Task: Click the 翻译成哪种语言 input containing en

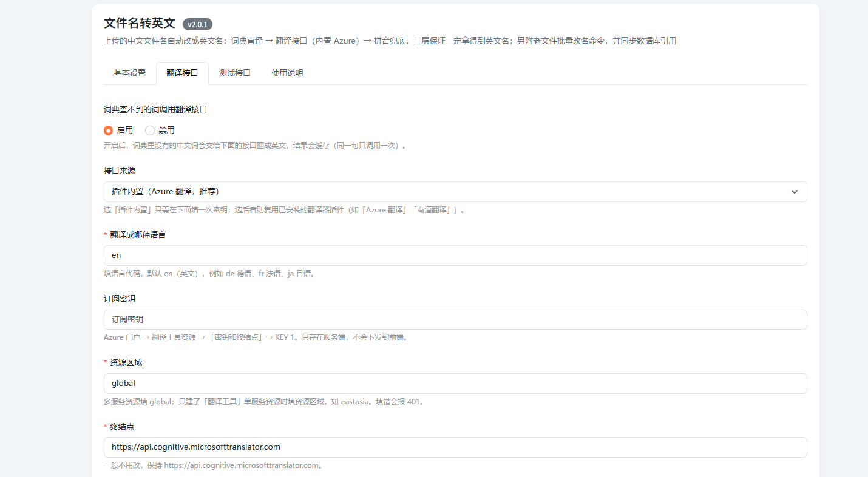Action: click(x=455, y=255)
